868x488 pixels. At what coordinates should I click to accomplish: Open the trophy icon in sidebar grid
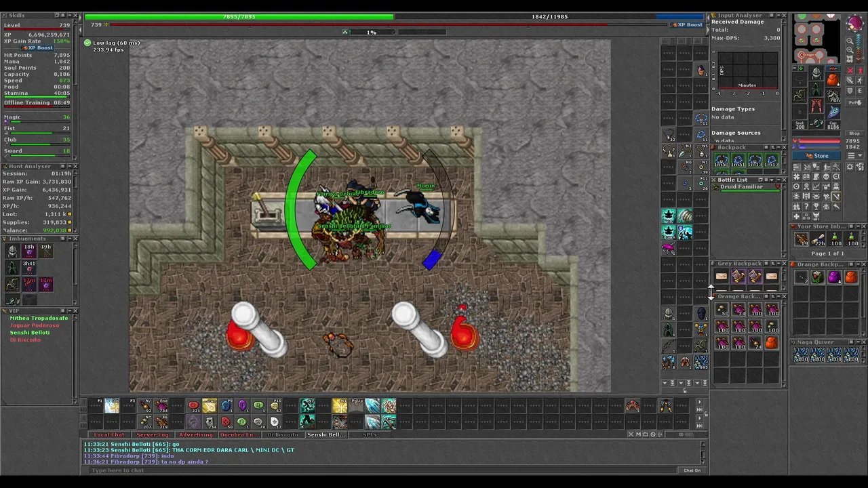816,207
